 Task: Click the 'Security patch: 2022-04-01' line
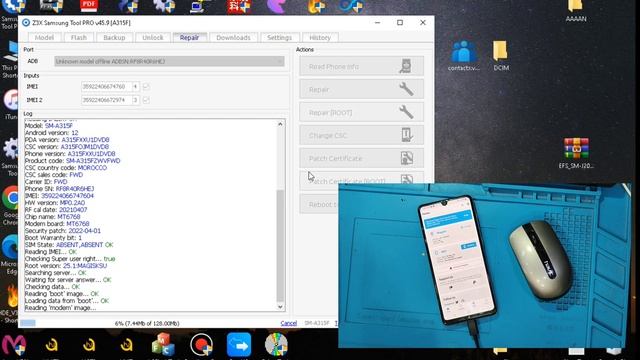coord(62,231)
